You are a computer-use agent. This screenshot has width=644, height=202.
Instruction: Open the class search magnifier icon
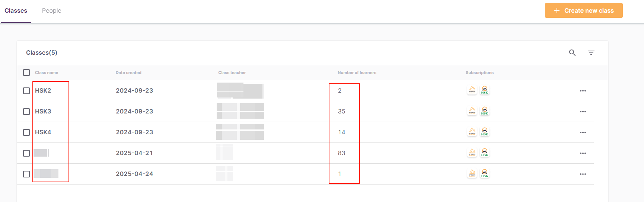572,53
